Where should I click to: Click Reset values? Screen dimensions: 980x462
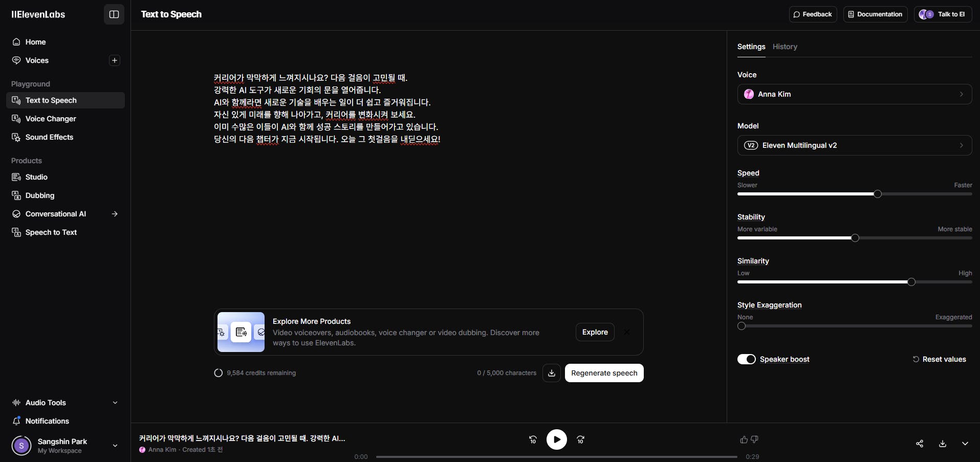(x=939, y=359)
